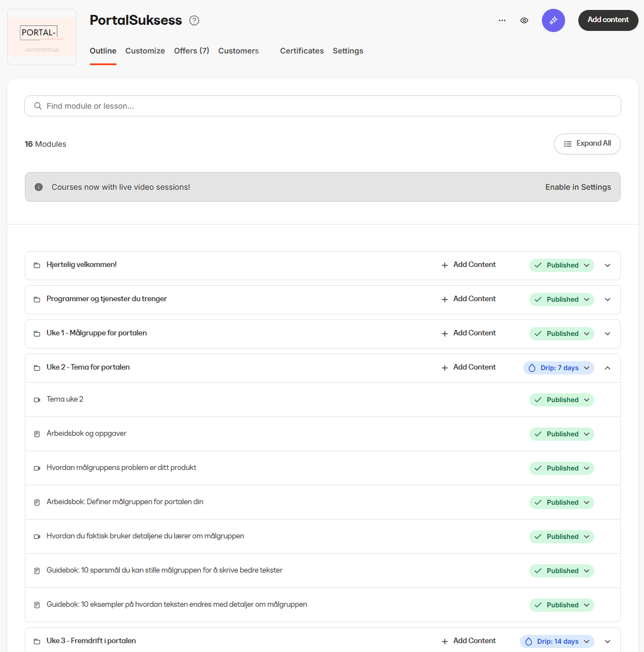Open lesson Arbeidsbok: Definer målgruppen for portalen din
This screenshot has height=652, width=644.
pos(125,501)
